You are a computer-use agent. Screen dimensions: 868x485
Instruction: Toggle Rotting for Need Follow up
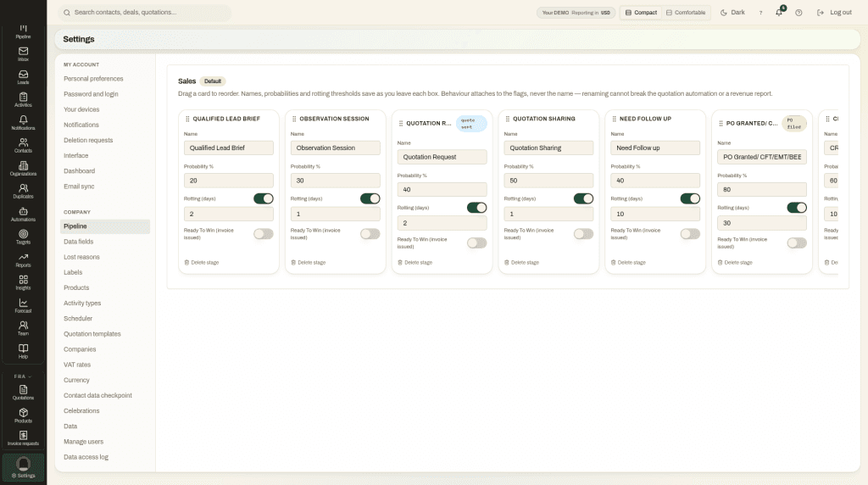[x=690, y=198]
